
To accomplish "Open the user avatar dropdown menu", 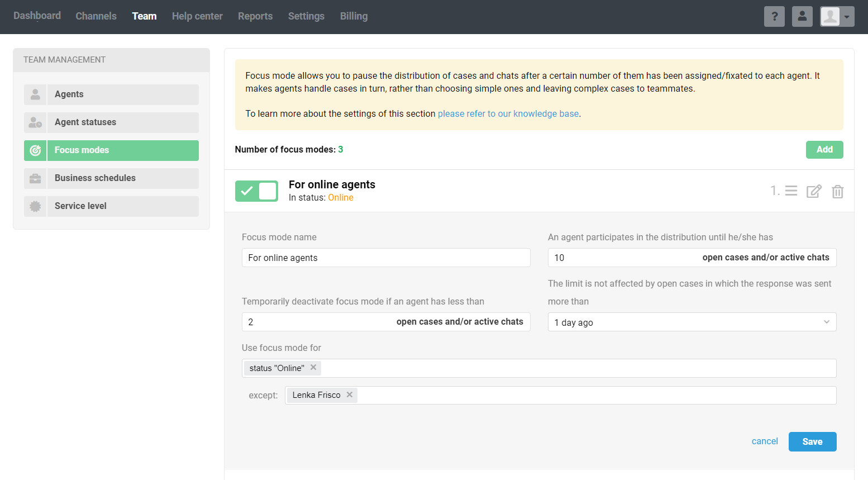I will pos(837,17).
